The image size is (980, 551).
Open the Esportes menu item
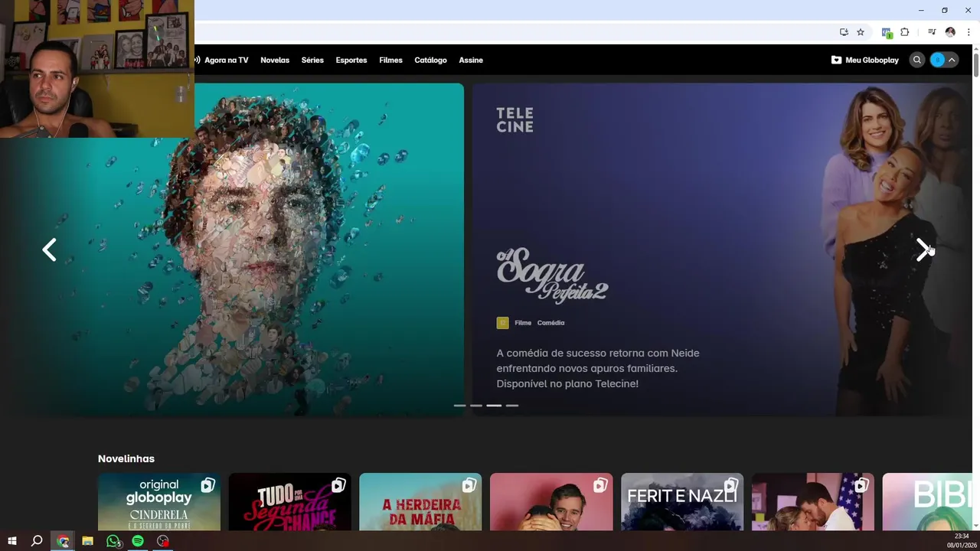[x=351, y=60]
